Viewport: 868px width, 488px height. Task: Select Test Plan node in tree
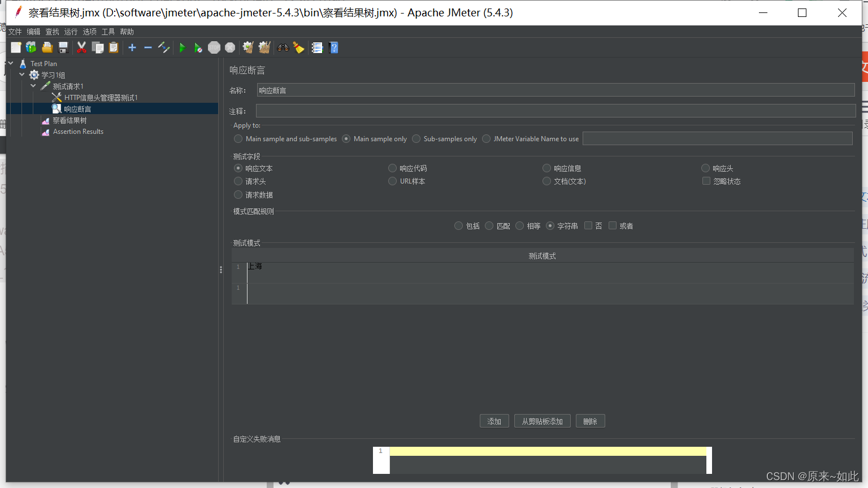tap(44, 64)
